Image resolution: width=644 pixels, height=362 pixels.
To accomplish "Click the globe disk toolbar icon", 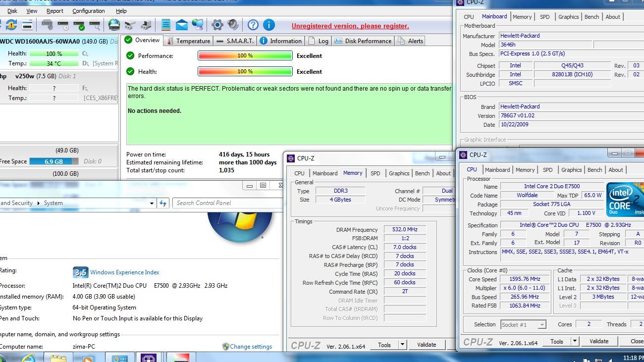I will pyautogui.click(x=114, y=25).
